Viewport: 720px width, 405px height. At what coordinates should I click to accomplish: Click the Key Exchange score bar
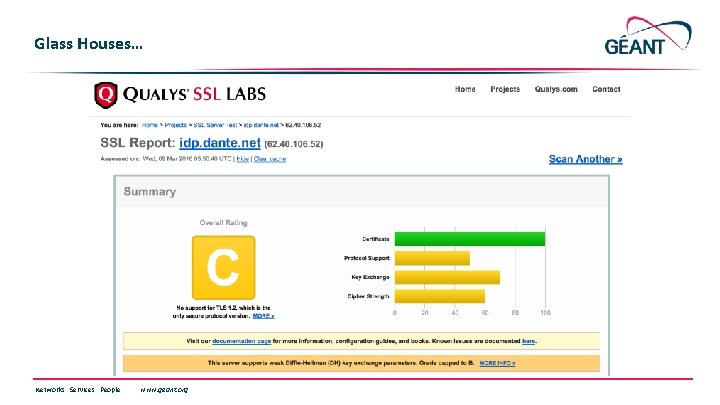pyautogui.click(x=447, y=277)
